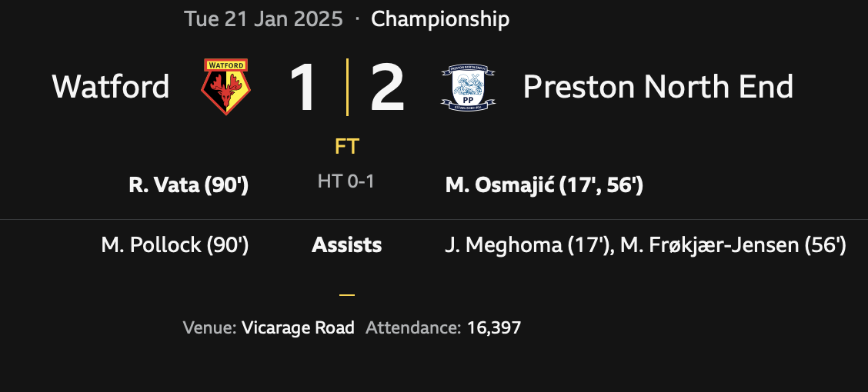Select the Championship competition label
This screenshot has height=392, width=868.
(x=440, y=19)
